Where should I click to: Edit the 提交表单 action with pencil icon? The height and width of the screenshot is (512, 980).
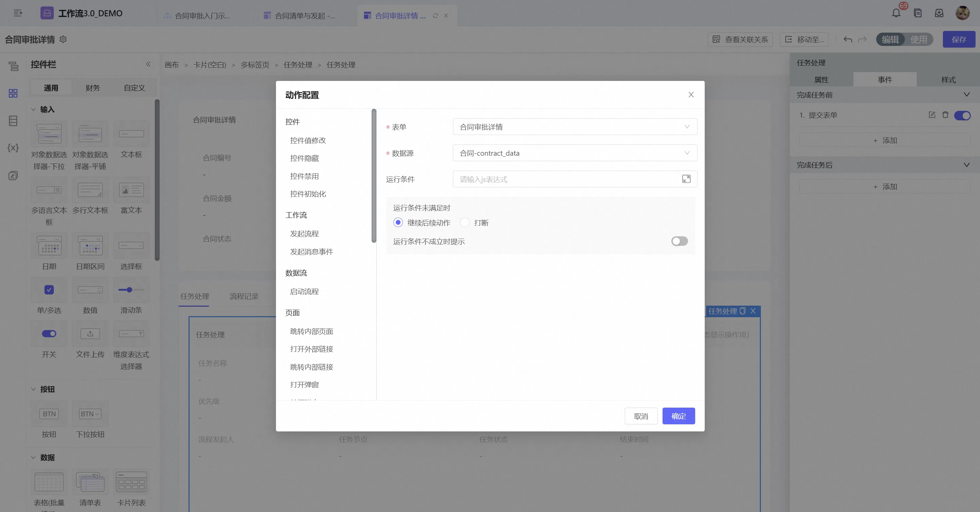[932, 115]
